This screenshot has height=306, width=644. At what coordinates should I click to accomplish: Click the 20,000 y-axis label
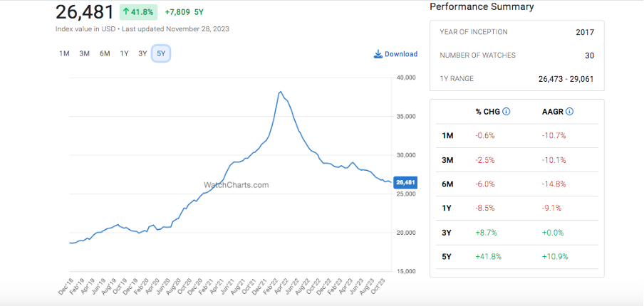pos(407,233)
